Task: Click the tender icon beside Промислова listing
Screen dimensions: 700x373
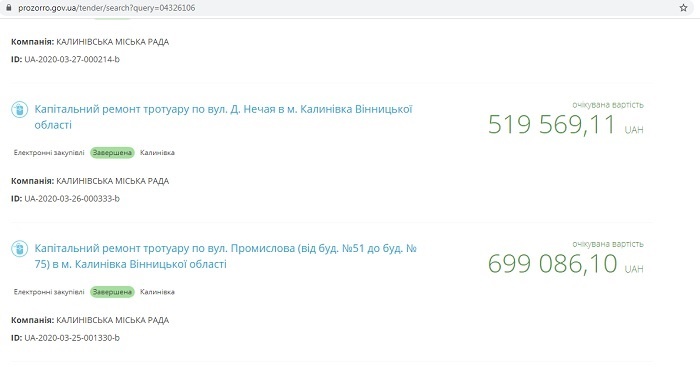Action: coord(20,249)
